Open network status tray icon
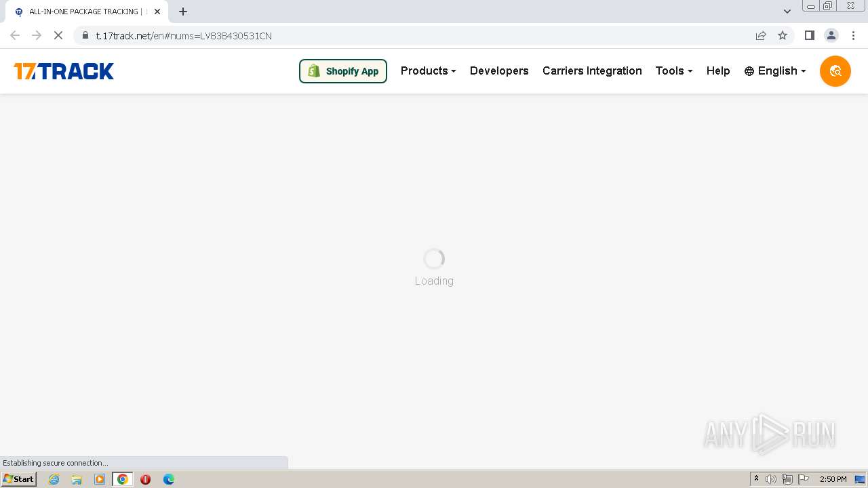The height and width of the screenshot is (488, 868). click(787, 479)
